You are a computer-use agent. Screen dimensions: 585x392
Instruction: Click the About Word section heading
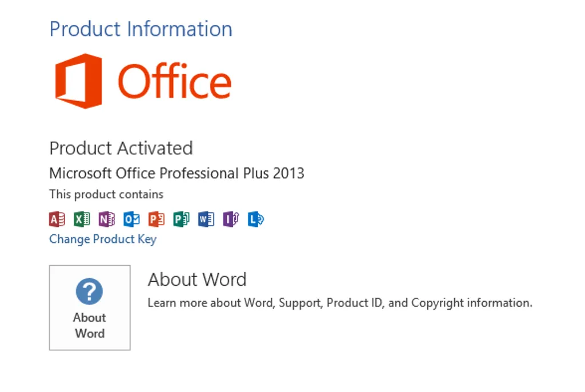click(x=197, y=279)
